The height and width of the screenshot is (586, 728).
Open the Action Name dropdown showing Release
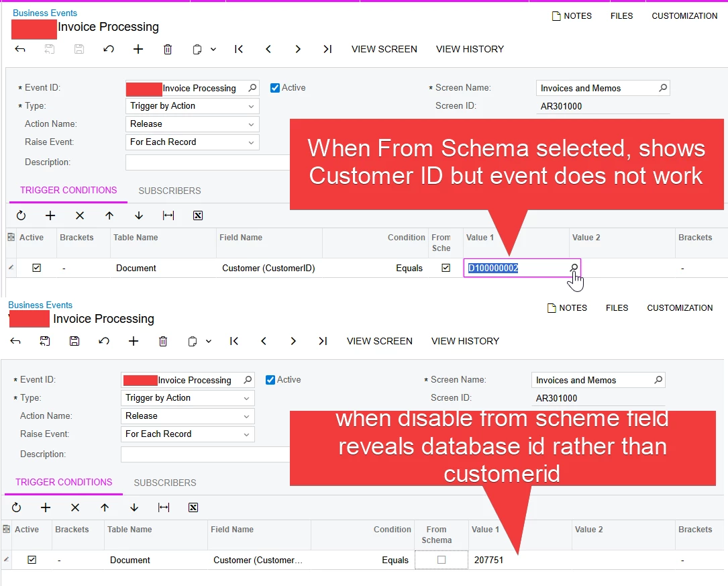coord(251,124)
